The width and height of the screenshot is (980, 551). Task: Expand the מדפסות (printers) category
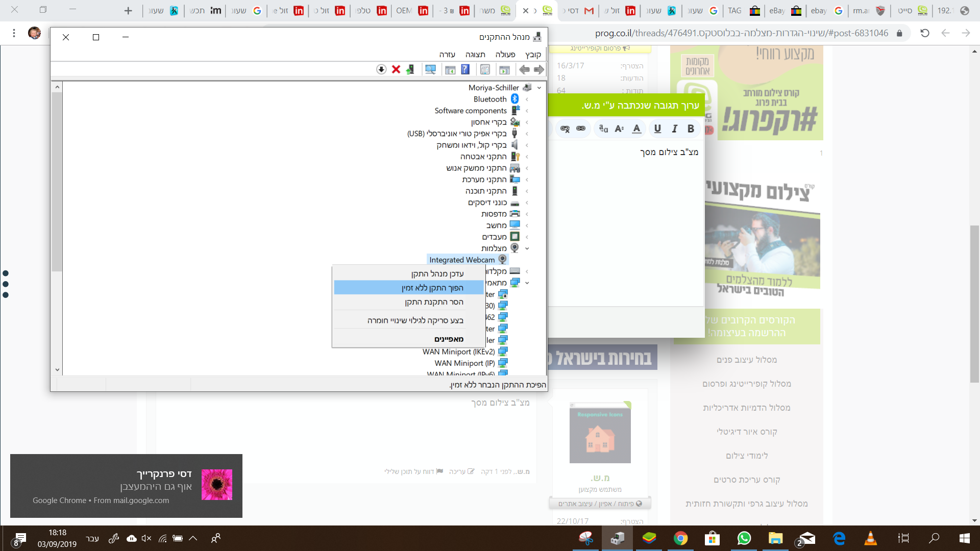click(x=527, y=214)
